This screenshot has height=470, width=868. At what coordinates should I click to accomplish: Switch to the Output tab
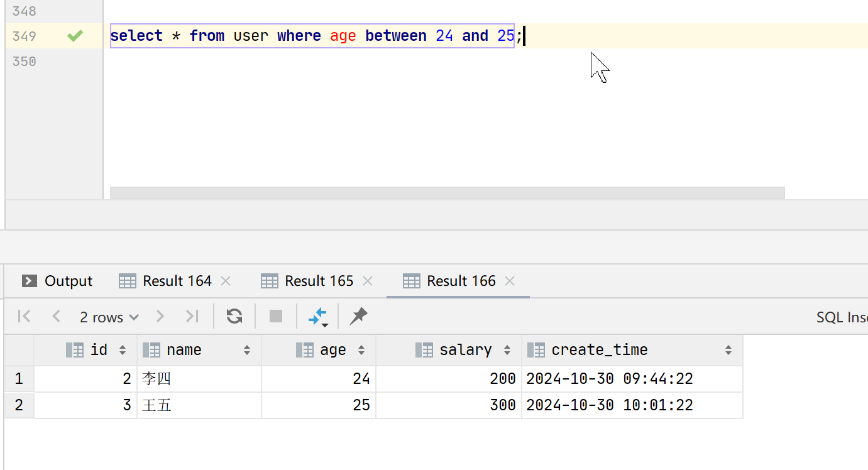click(57, 281)
